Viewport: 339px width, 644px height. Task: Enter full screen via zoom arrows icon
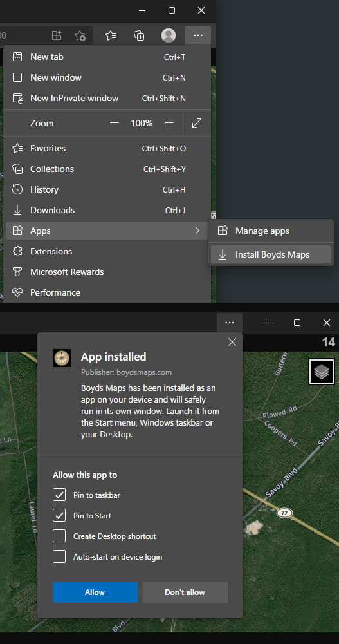[197, 123]
